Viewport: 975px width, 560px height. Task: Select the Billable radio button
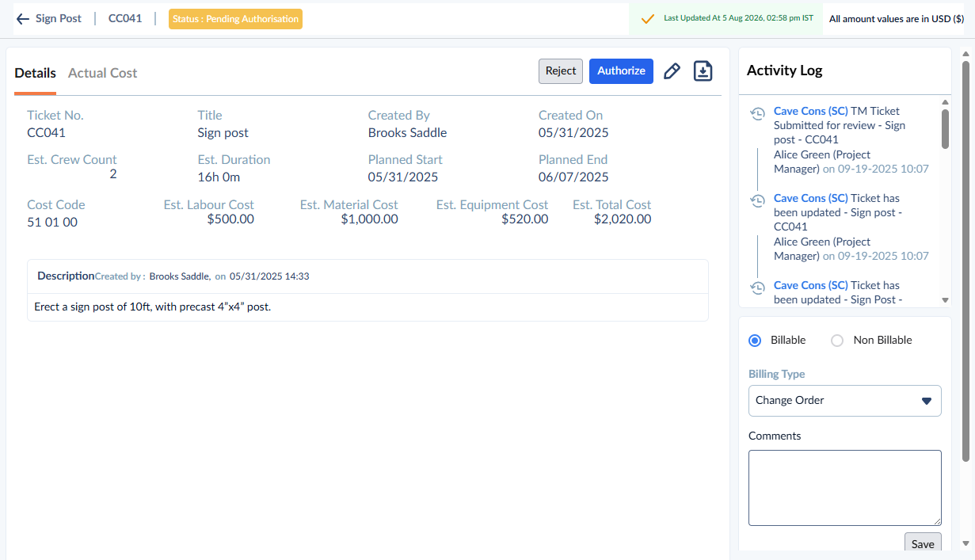click(x=755, y=341)
